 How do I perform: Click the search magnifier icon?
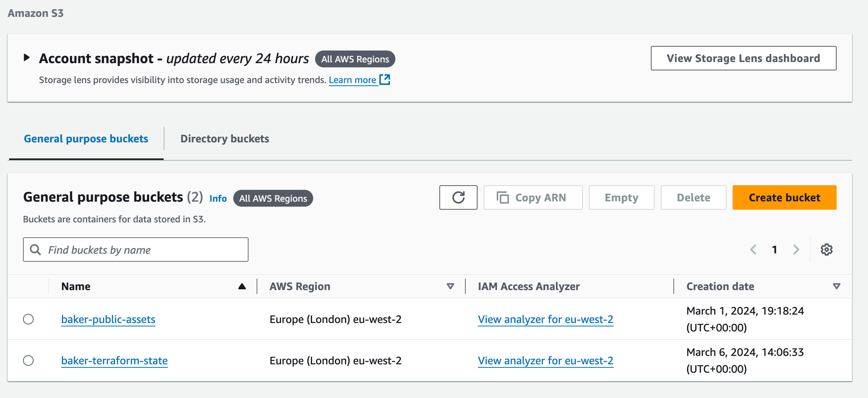pyautogui.click(x=36, y=250)
